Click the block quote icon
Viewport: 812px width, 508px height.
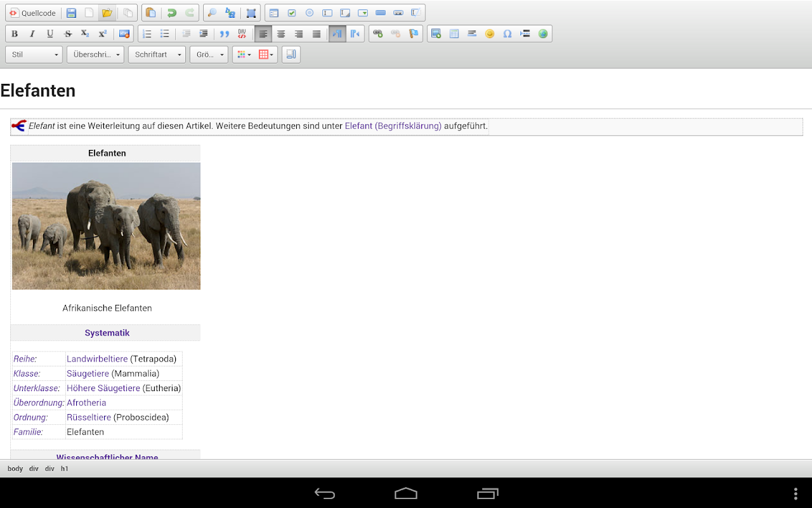[x=224, y=34]
